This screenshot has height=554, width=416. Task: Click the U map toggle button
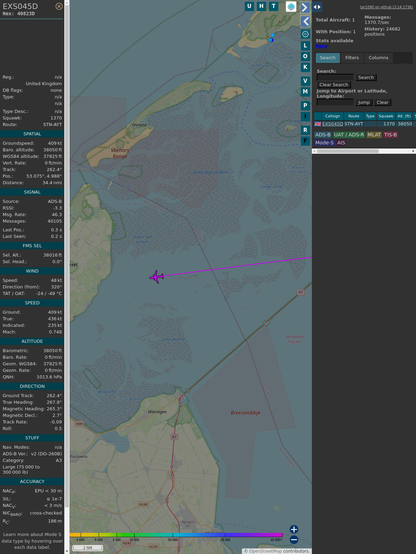(249, 6)
